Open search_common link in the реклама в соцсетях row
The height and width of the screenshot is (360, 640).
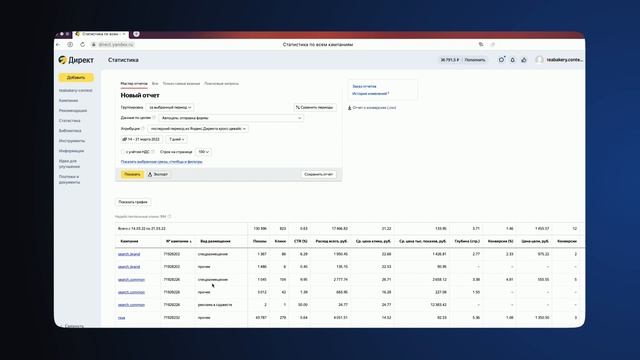point(131,305)
